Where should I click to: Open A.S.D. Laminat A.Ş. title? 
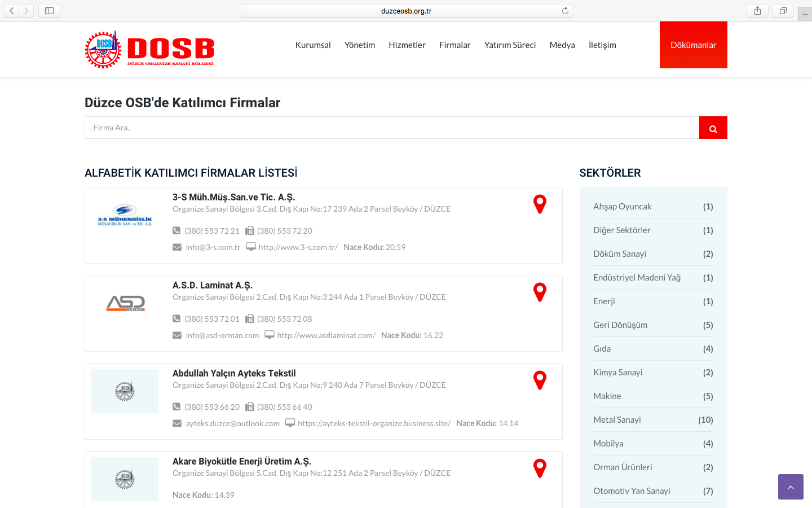(x=213, y=285)
